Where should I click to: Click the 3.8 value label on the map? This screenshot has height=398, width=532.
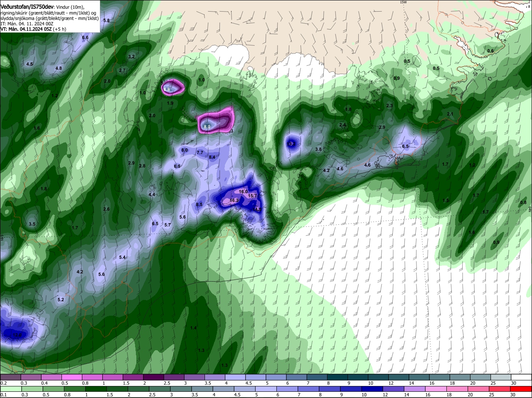(x=318, y=149)
